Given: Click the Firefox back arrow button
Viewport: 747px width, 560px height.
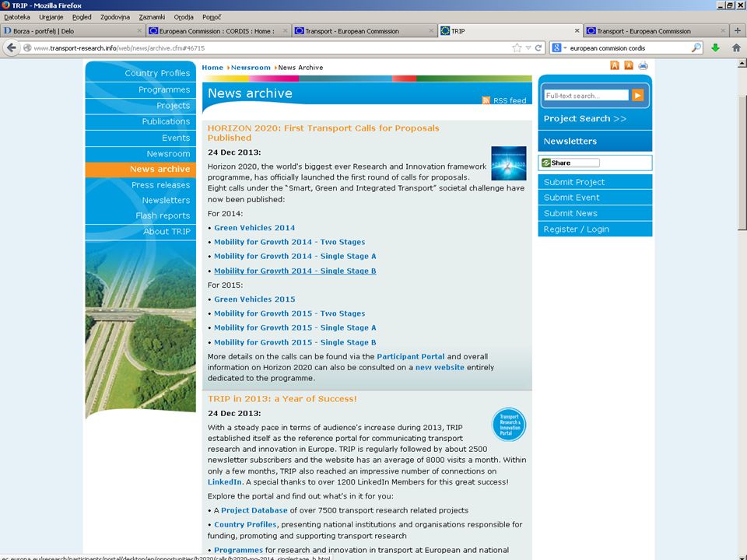Looking at the screenshot, I should 12,47.
